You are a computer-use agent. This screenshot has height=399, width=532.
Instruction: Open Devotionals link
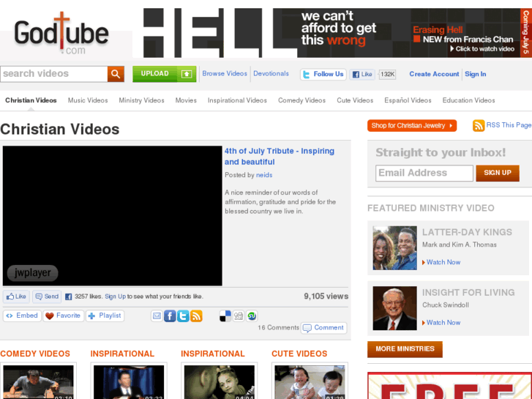coord(271,74)
